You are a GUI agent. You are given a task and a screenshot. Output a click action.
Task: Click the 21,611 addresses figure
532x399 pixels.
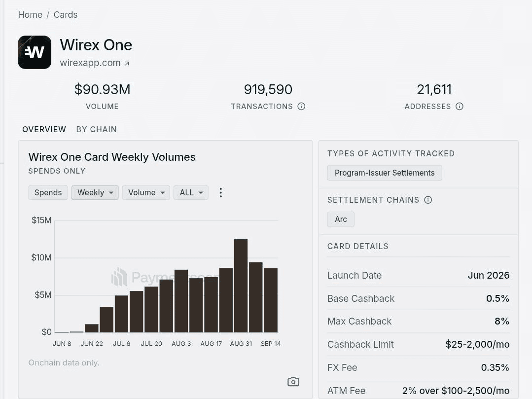coord(434,90)
